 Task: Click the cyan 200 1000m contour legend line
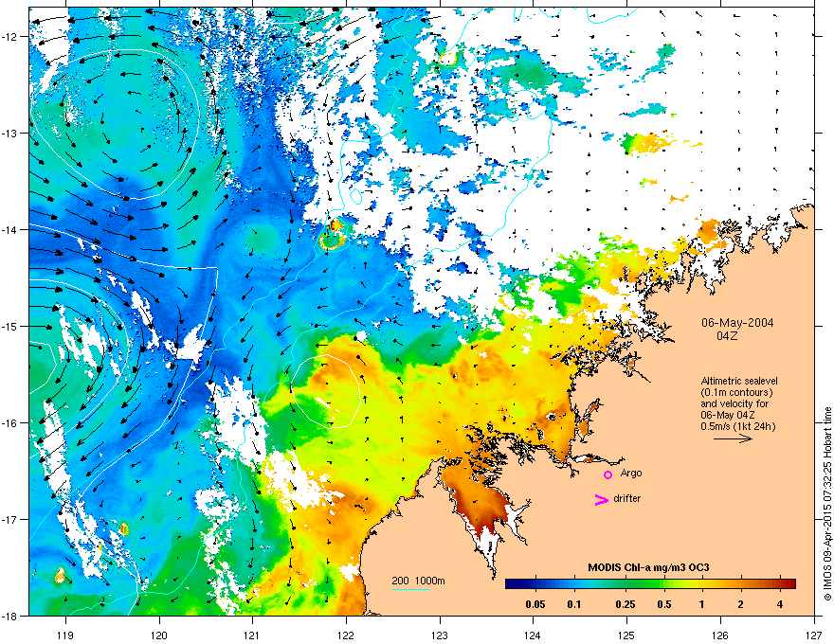(x=411, y=589)
